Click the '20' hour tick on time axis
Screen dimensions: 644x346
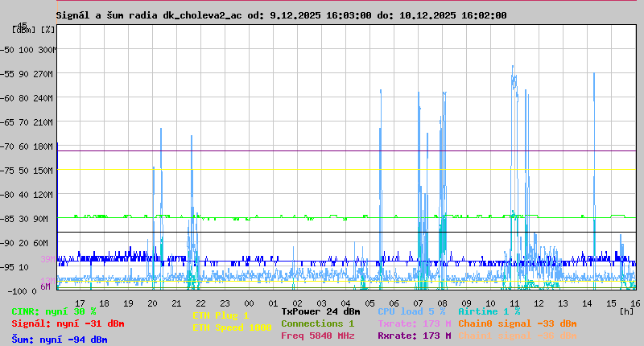(x=152, y=303)
